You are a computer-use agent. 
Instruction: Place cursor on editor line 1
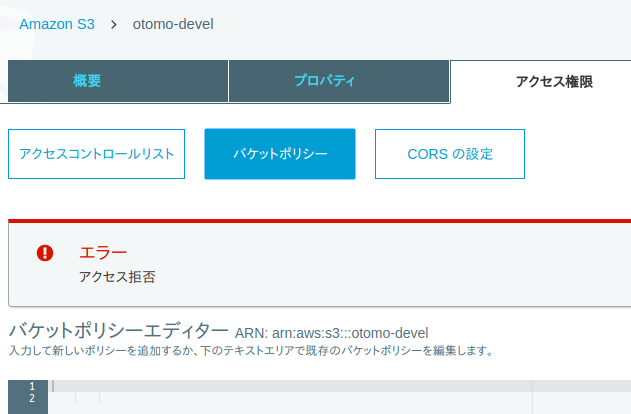[x=340, y=386]
